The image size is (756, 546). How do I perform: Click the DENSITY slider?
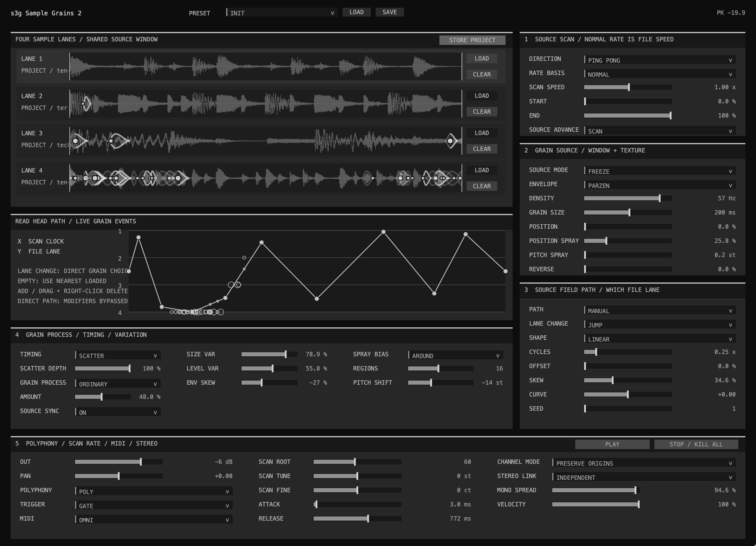[628, 198]
